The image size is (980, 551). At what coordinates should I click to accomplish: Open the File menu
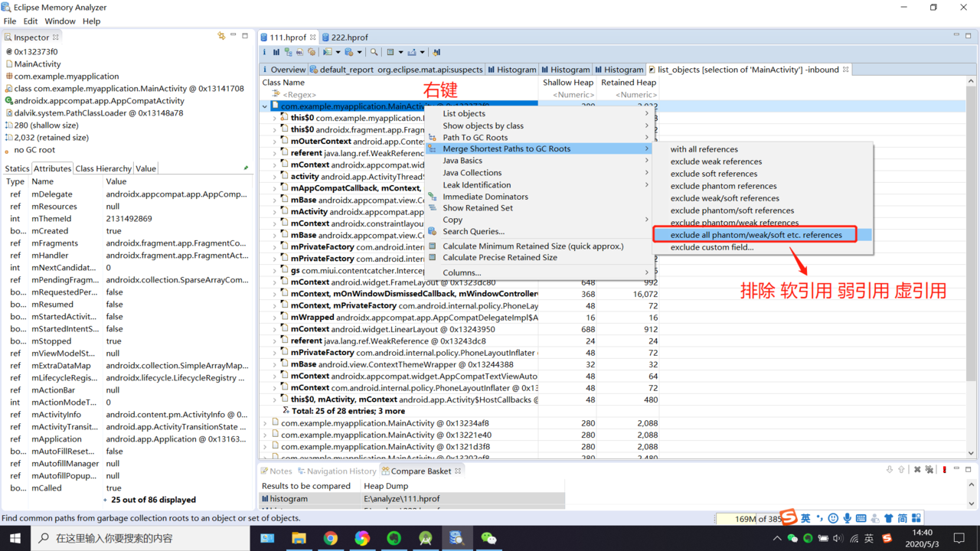(10, 21)
